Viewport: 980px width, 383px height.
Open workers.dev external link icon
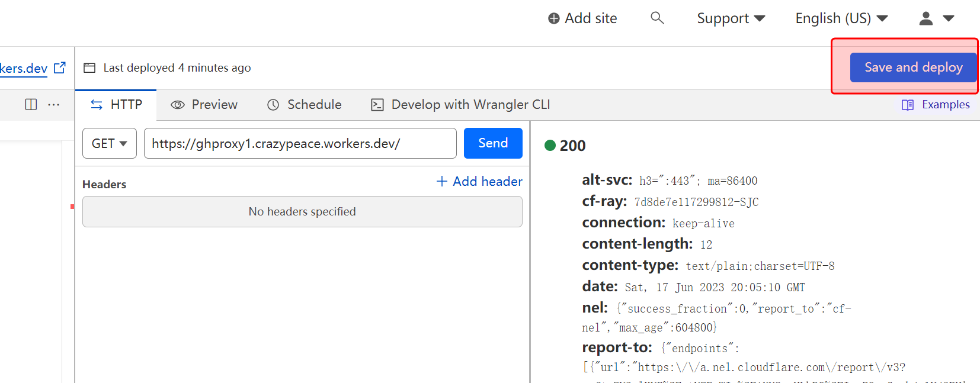[x=60, y=68]
